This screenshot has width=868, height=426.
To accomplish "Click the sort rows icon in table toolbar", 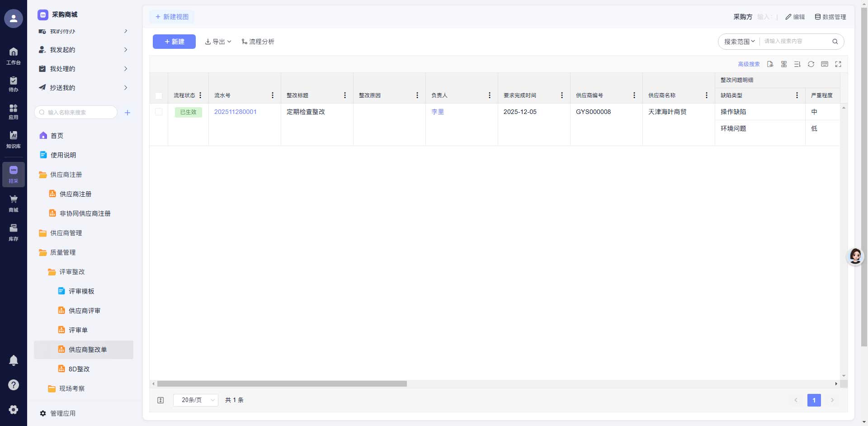I will [x=797, y=64].
